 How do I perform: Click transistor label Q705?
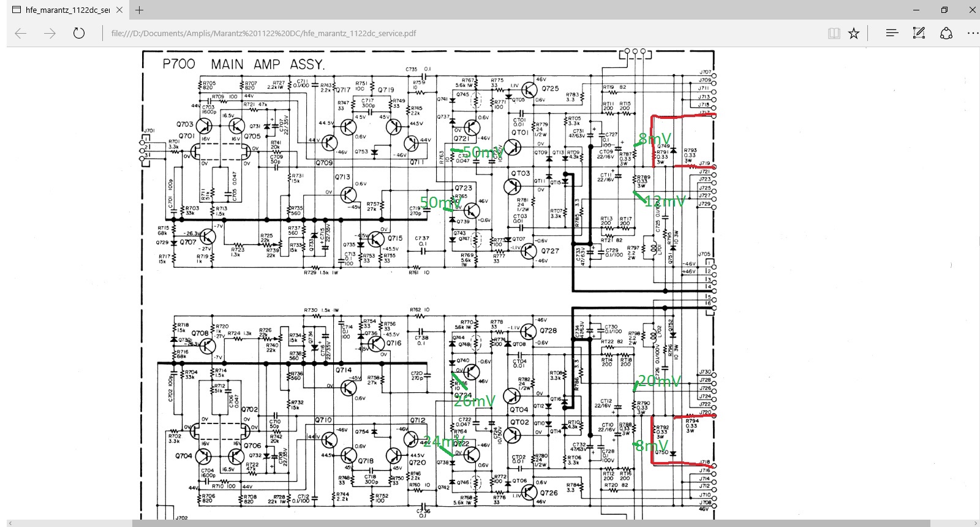(252, 137)
